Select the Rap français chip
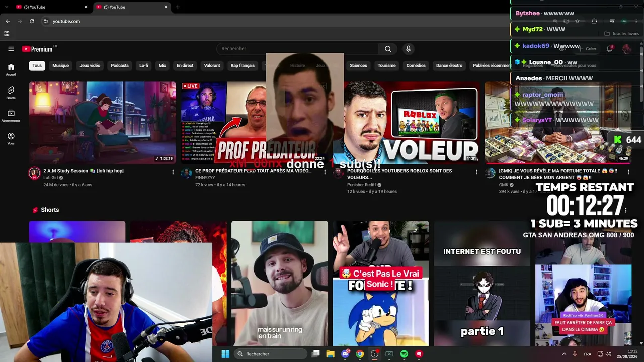Screen dimensions: 644x362 243,65
